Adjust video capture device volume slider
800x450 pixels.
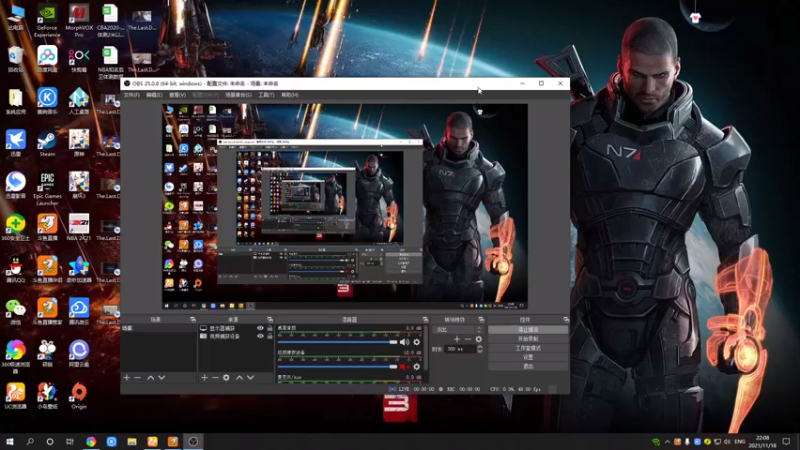click(x=337, y=366)
